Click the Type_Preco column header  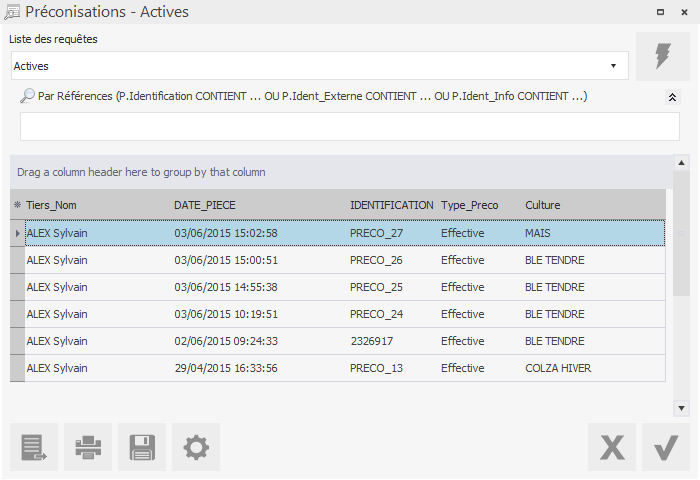click(x=476, y=205)
